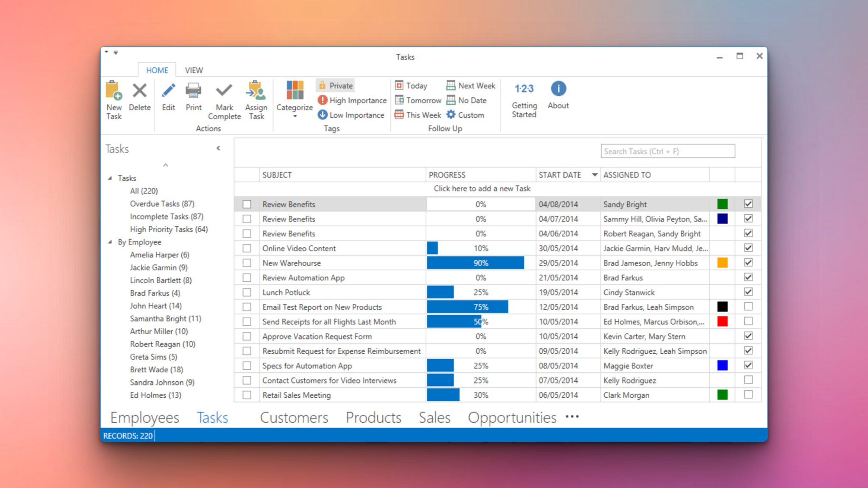
Task: Open the Customers section
Action: tap(294, 417)
